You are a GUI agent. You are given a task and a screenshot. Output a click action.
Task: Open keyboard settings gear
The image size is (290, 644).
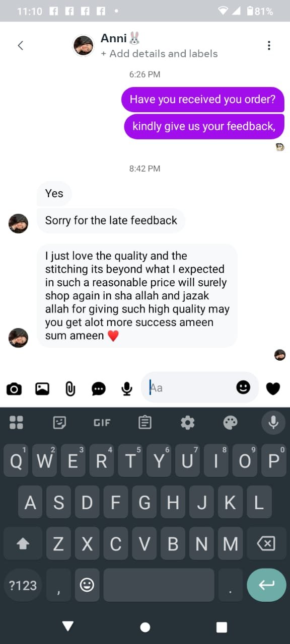click(x=188, y=422)
